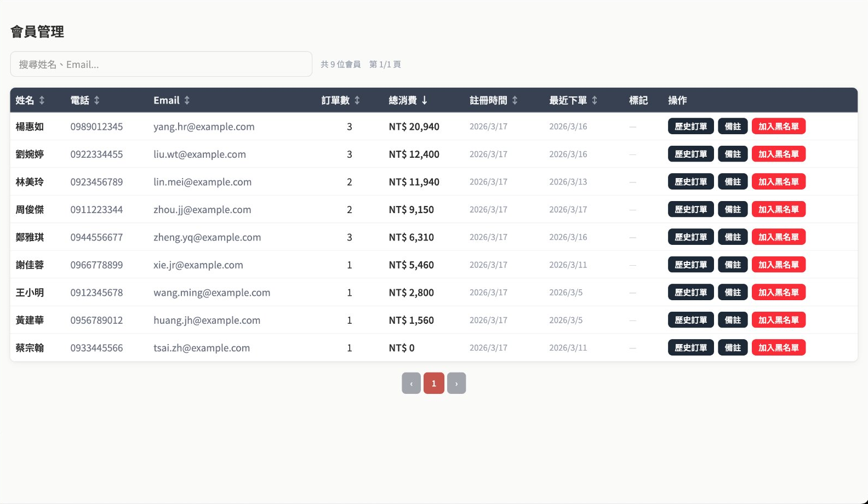Go to next page arrow
This screenshot has height=504, width=868.
click(456, 383)
